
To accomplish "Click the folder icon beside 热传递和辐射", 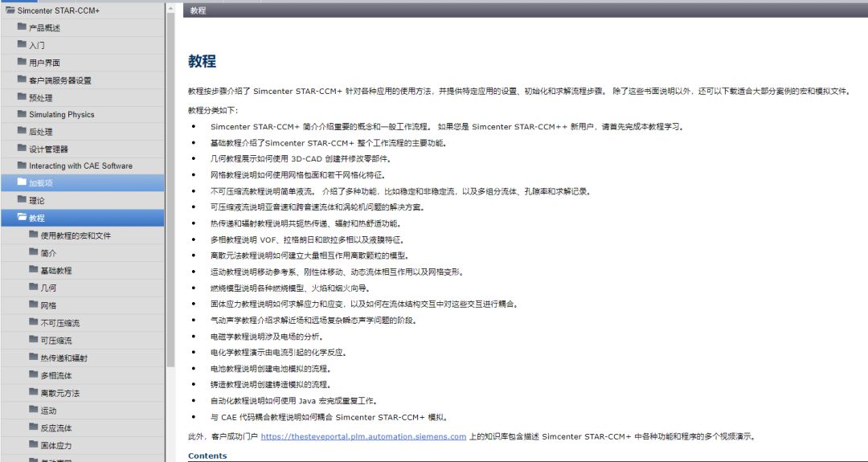I will pos(34,357).
